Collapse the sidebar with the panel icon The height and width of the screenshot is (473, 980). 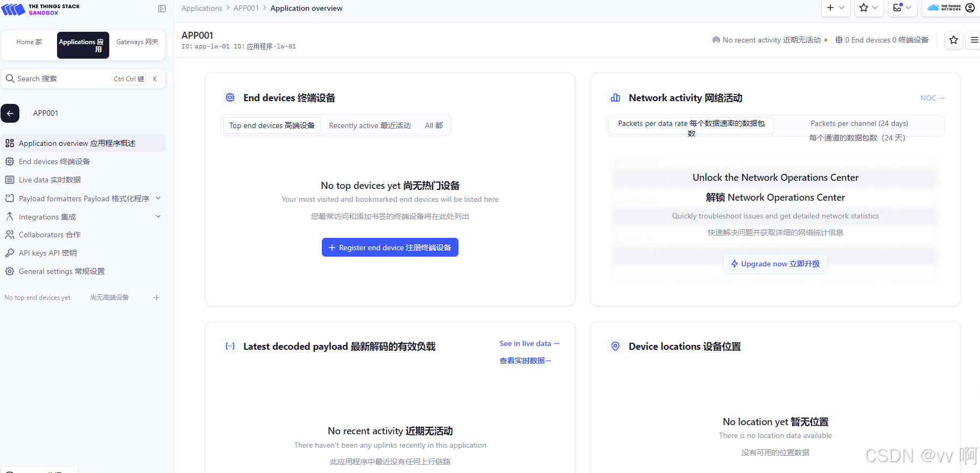[162, 9]
